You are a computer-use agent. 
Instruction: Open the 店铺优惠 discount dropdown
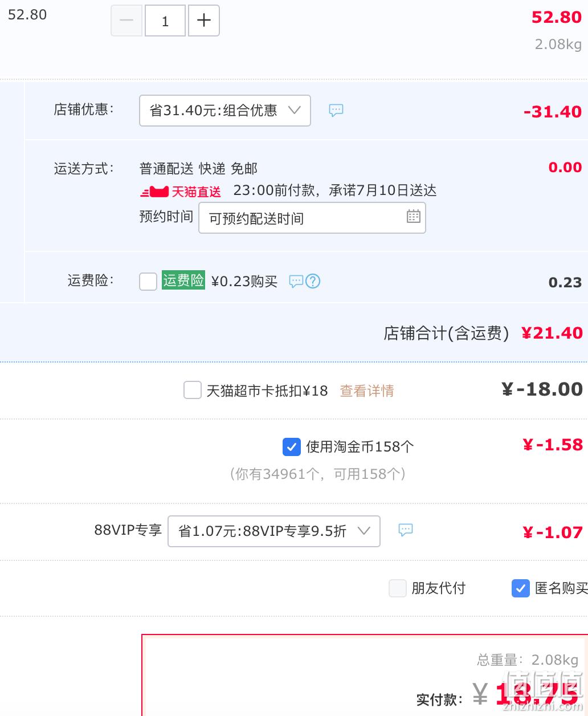[x=225, y=111]
